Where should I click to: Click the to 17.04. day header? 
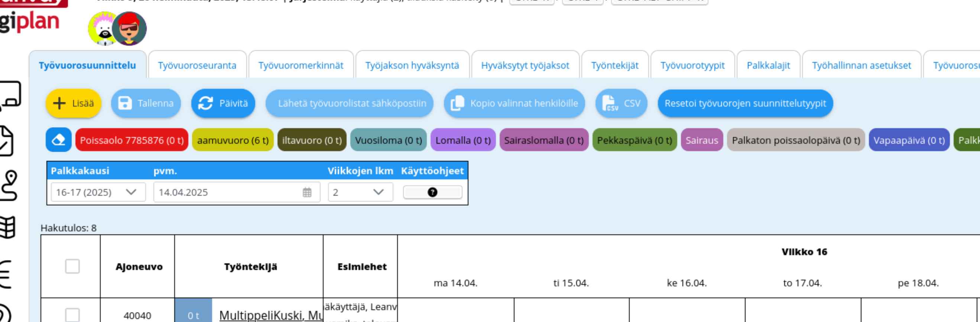pyautogui.click(x=802, y=283)
